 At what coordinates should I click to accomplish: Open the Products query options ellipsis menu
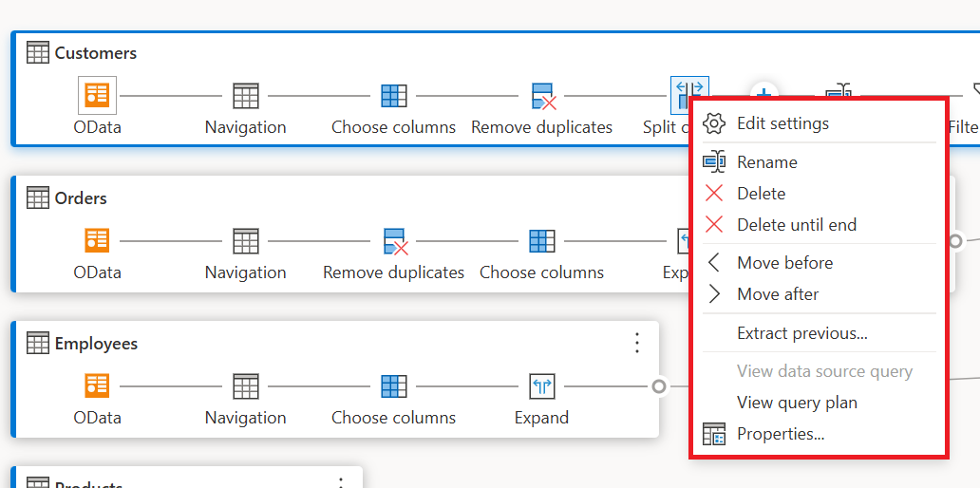coord(341,482)
